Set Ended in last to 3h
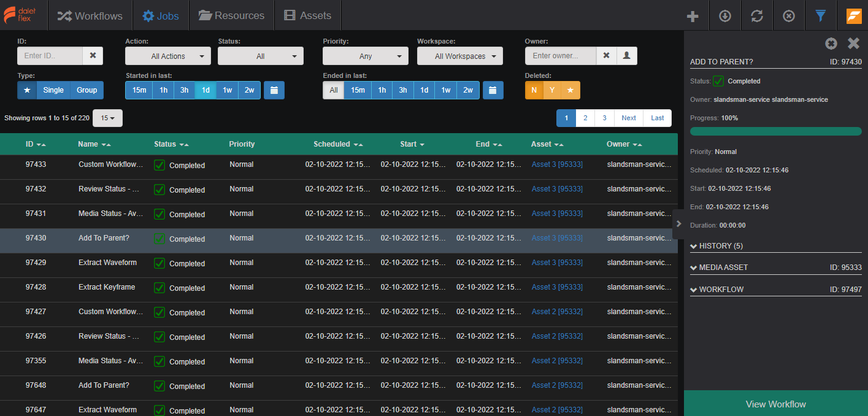Screen dimensions: 868x416 402,90
